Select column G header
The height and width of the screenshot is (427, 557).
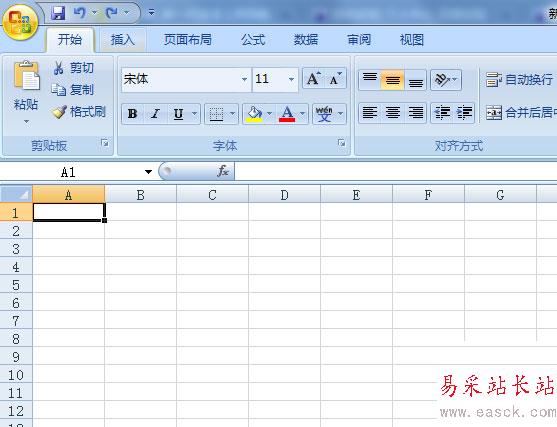point(500,195)
